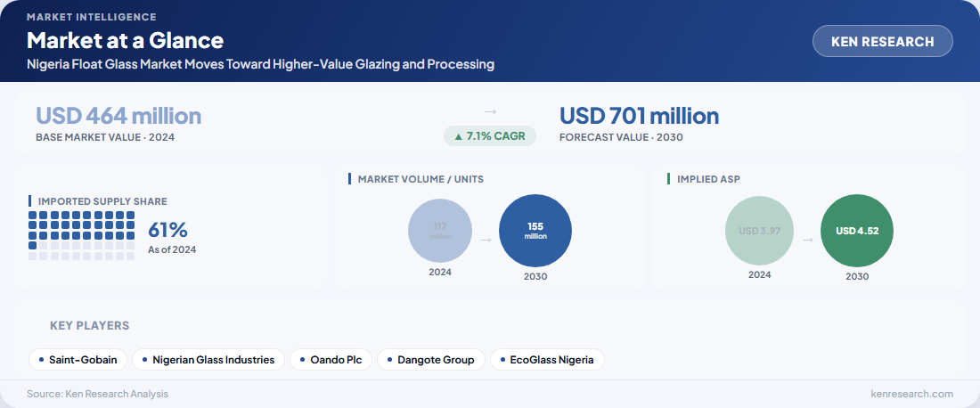Select the Oando Plc chip
This screenshot has height=408, width=980.
point(331,360)
